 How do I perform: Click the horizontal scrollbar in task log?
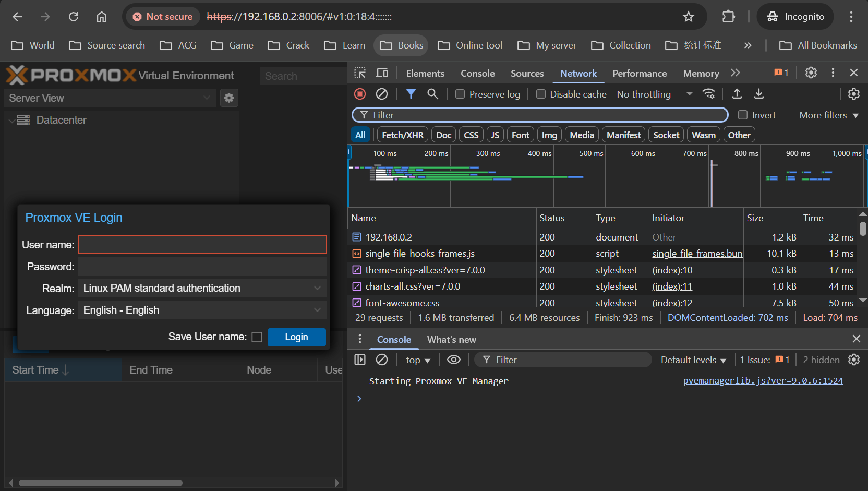[x=101, y=483]
